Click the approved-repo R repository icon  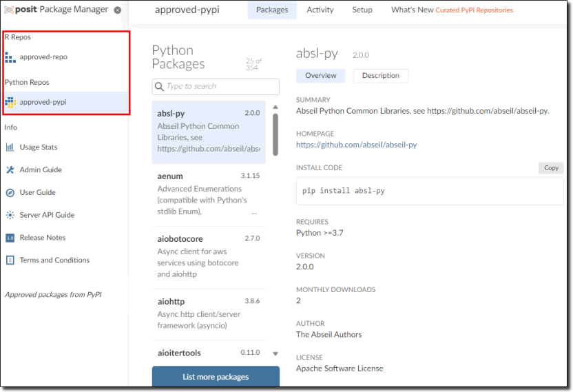10,57
